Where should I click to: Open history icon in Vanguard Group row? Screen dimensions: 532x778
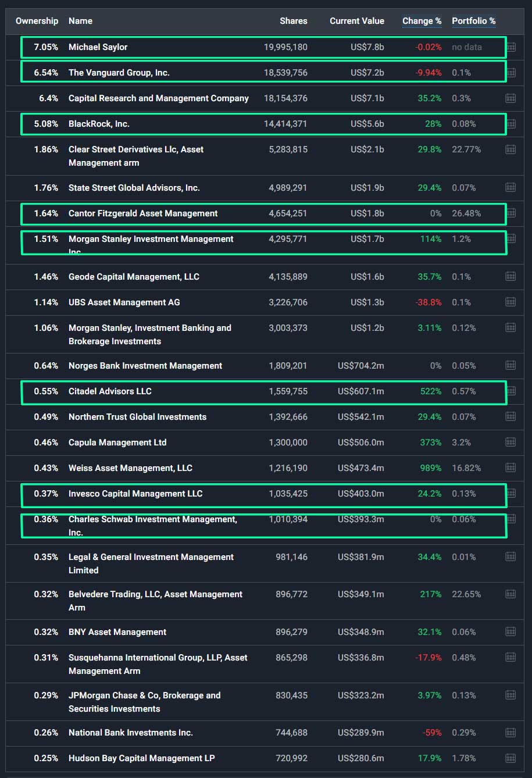click(x=510, y=73)
